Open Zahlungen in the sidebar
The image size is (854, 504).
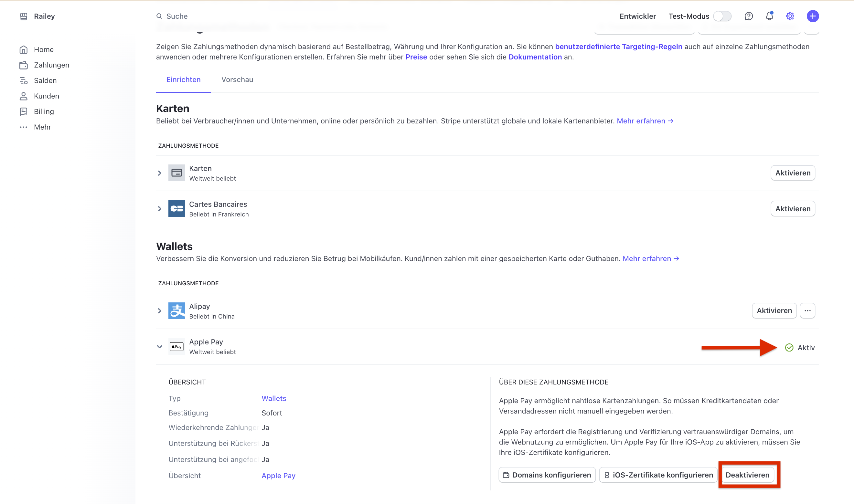click(52, 65)
